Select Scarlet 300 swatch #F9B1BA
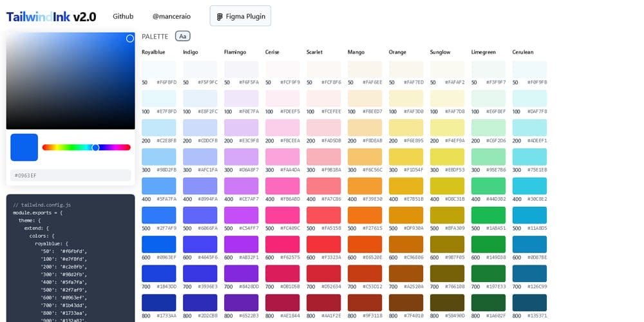This screenshot has height=322, width=644. (x=324, y=157)
